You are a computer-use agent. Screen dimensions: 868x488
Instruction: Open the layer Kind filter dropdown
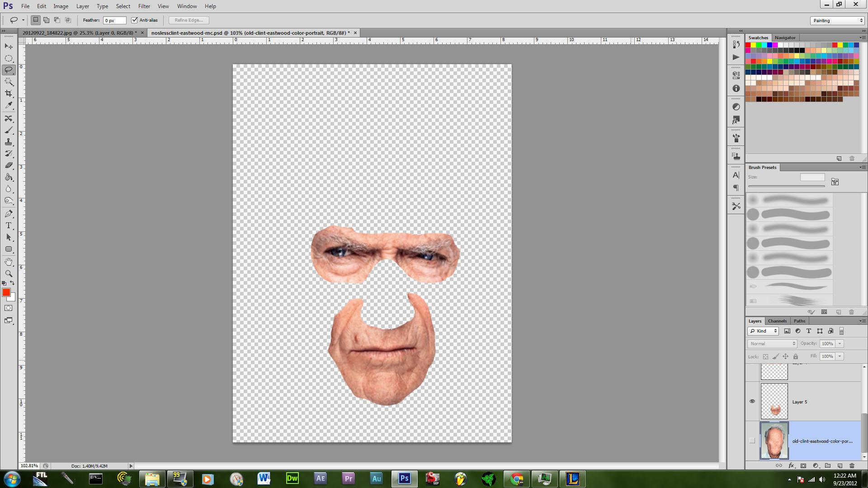[763, 331]
